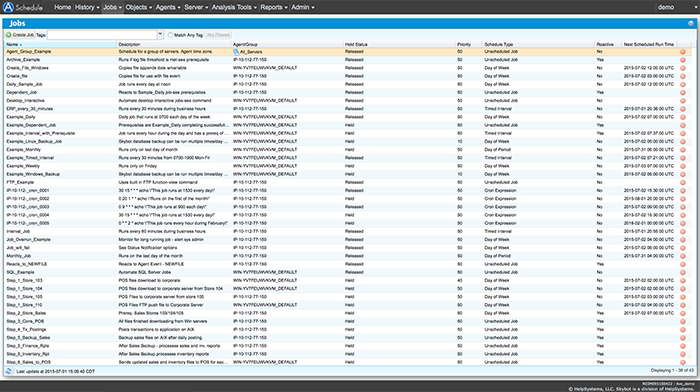This screenshot has height=392, width=700.
Task: Click red action icon for Dependent_Job row
Action: coord(683,92)
